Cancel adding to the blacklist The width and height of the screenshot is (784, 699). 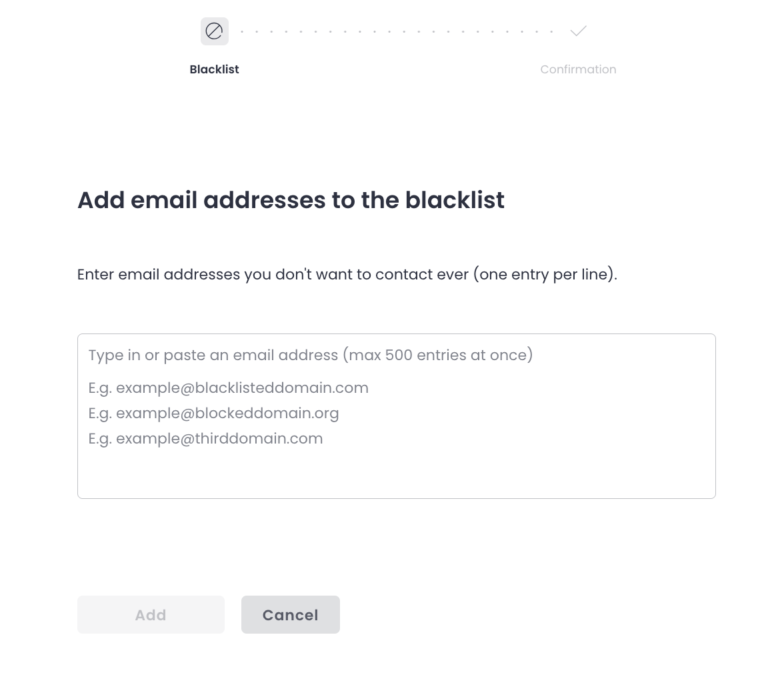[x=290, y=614]
